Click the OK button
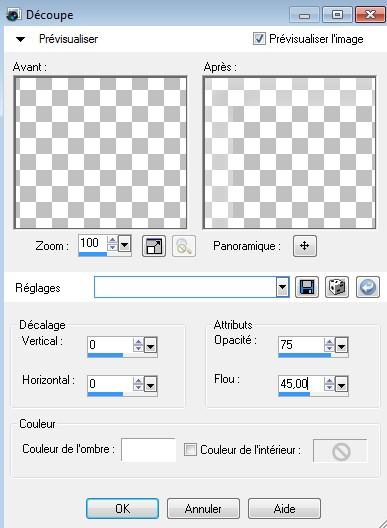Screen dimensions: 387x528 click(122, 508)
